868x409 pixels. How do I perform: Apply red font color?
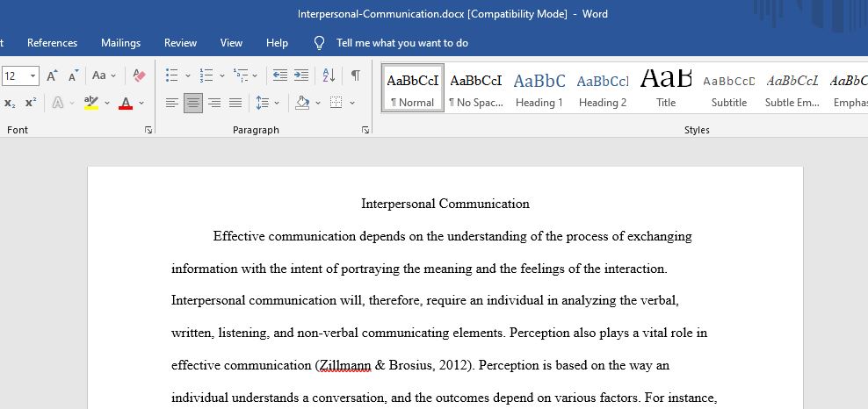click(x=126, y=103)
